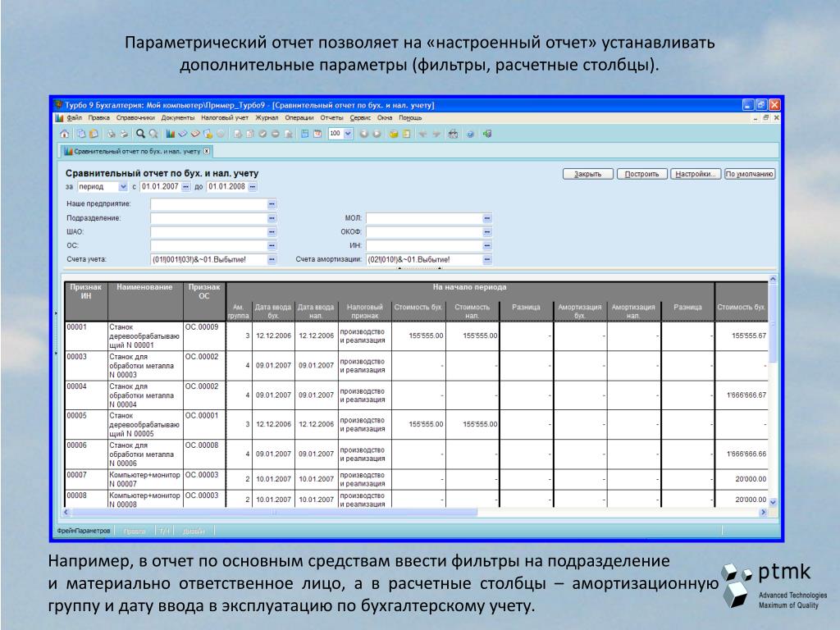
Task: Click the Print preview icon in the toolbar
Action: (x=111, y=134)
